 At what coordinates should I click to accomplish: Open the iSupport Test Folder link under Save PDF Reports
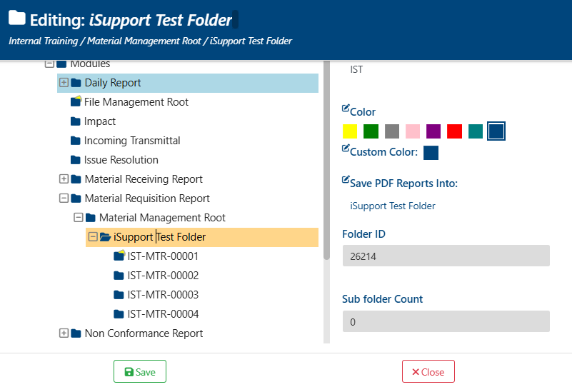pyautogui.click(x=393, y=206)
